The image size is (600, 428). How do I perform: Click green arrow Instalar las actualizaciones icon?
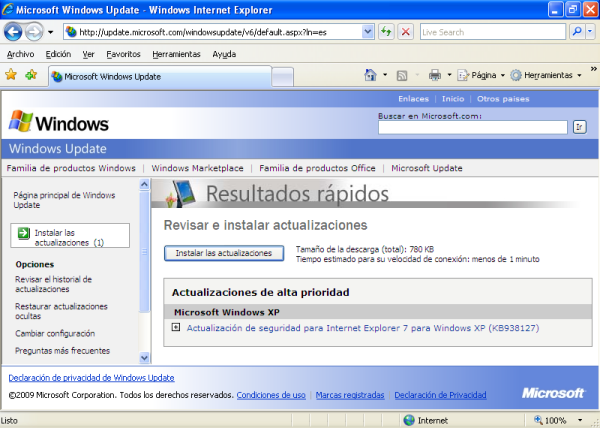tap(23, 233)
